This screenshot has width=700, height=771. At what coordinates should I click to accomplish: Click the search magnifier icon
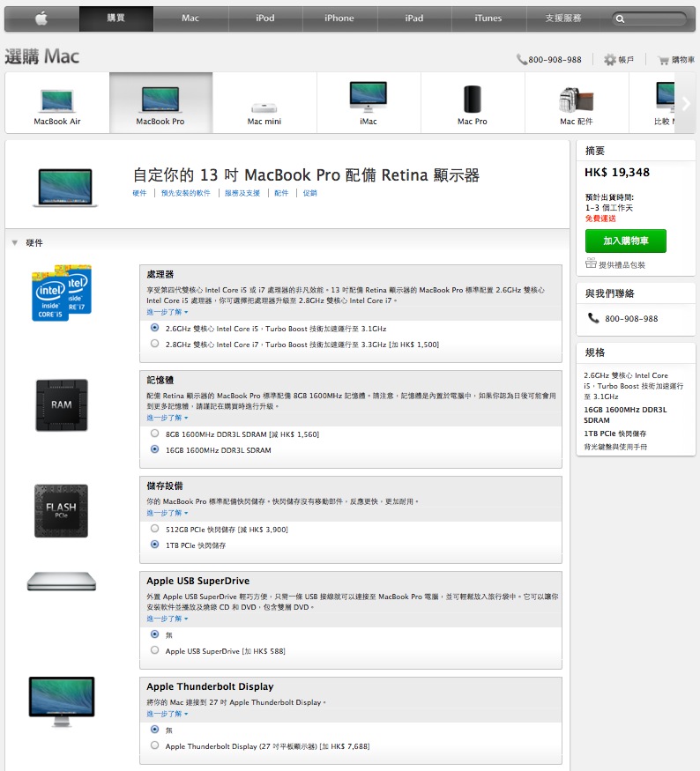tap(620, 19)
